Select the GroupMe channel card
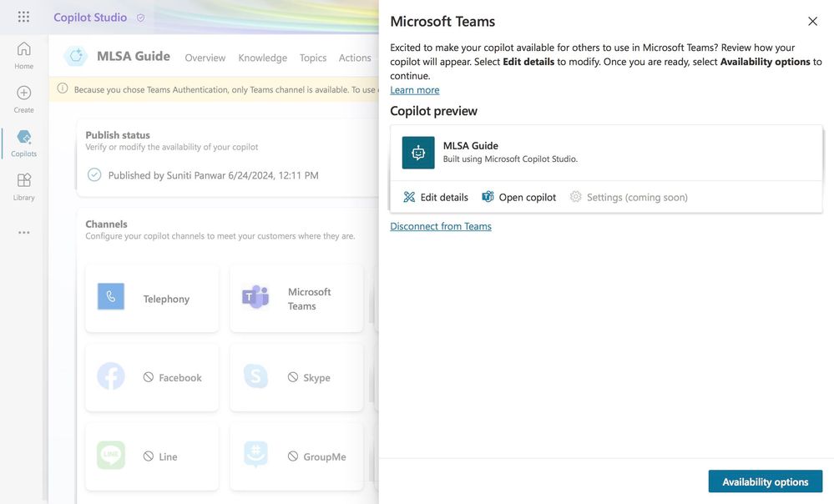834x504 pixels. [296, 456]
